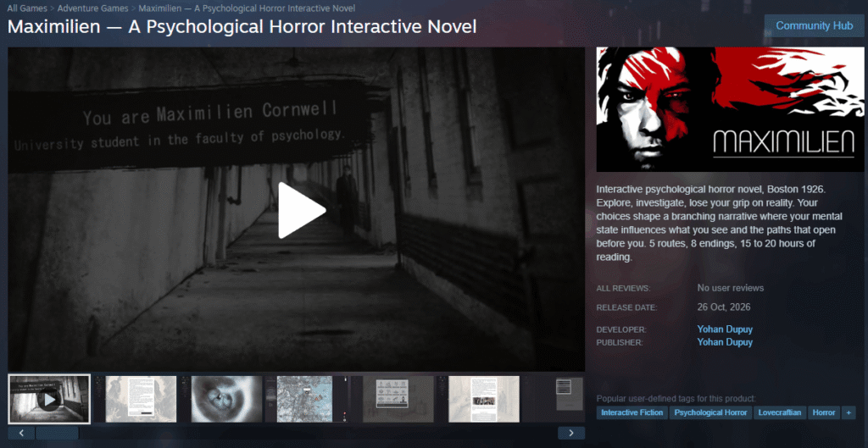Screen dimensions: 868x448
Task: Click the 'No user reviews' text
Action: (x=730, y=288)
